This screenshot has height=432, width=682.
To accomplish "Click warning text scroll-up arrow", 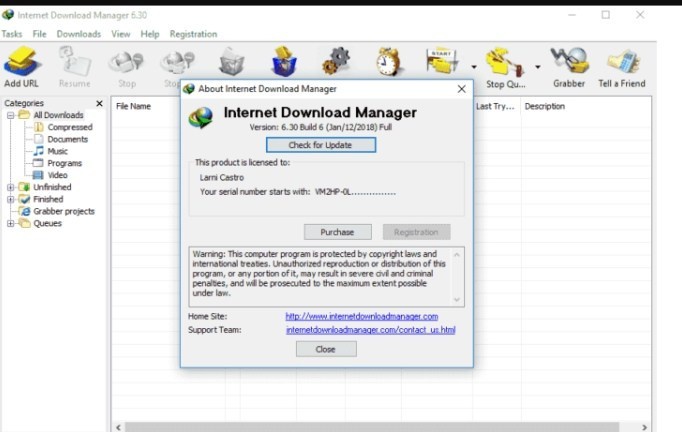I will click(x=457, y=255).
